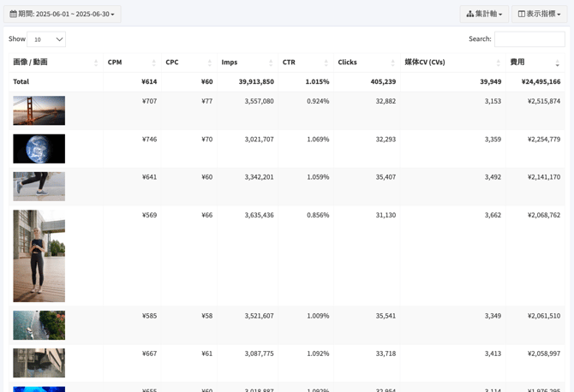574x392 pixels.
Task: Select CTR cell 0.856%
Action: (318, 215)
